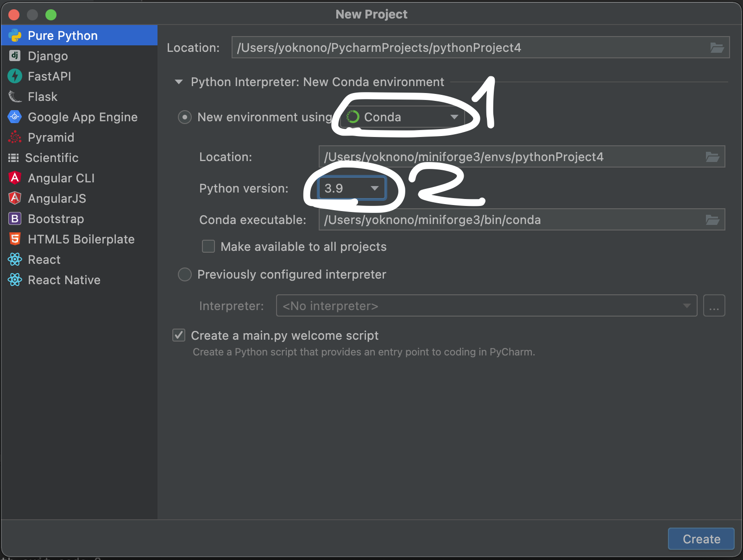Select AngularJS project type
This screenshot has height=560, width=743.
click(79, 199)
